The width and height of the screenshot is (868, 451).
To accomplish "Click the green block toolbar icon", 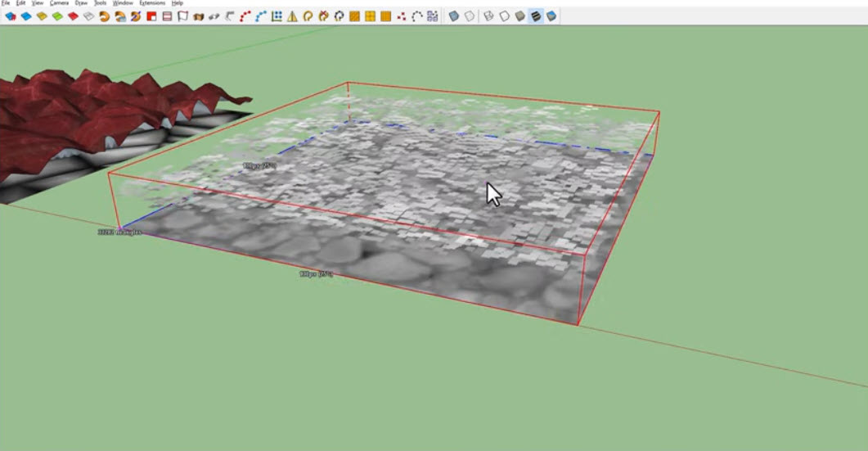I will point(57,16).
